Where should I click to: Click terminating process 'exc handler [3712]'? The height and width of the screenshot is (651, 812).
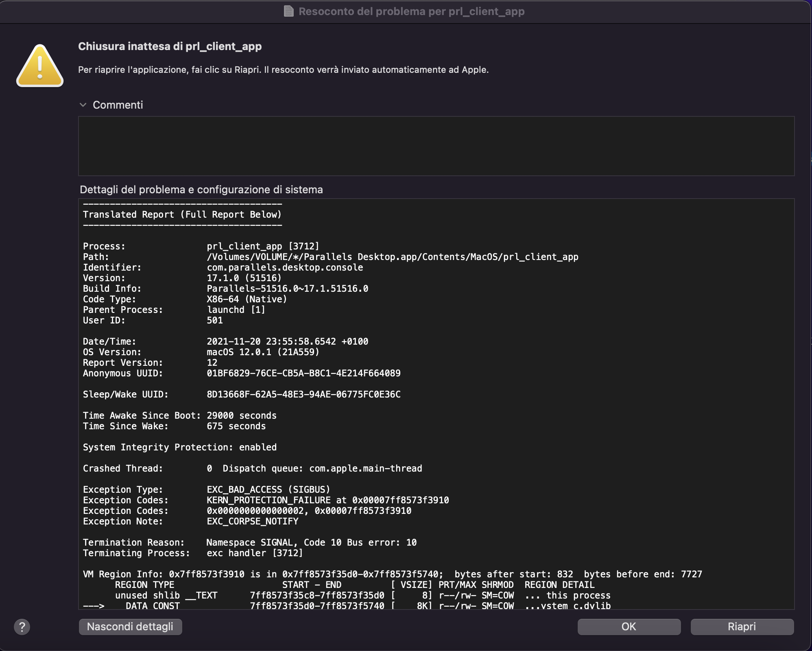(x=255, y=553)
